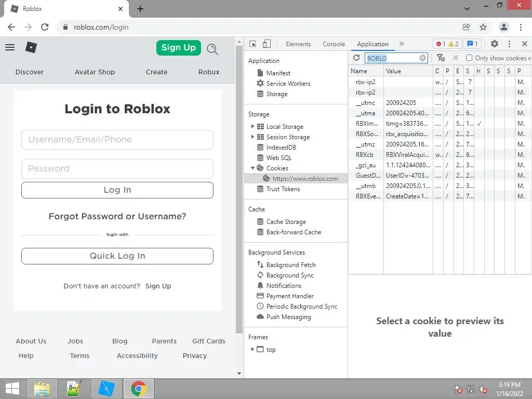Expand Local Storage tree

(252, 126)
